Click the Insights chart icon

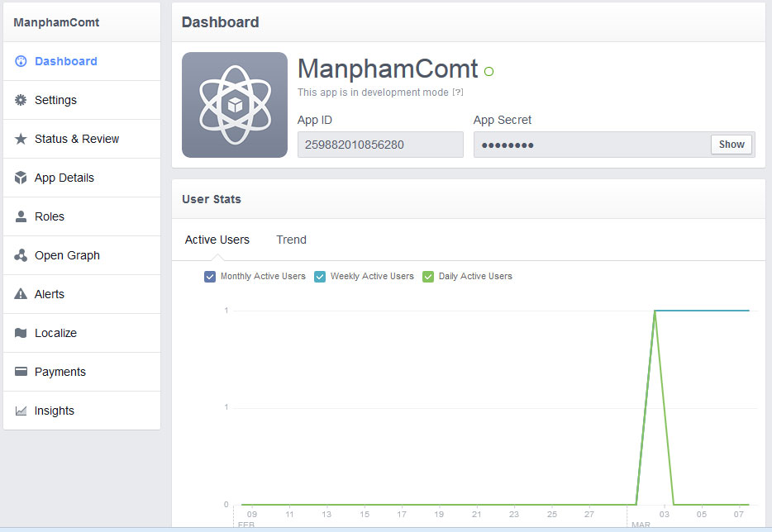pos(21,411)
